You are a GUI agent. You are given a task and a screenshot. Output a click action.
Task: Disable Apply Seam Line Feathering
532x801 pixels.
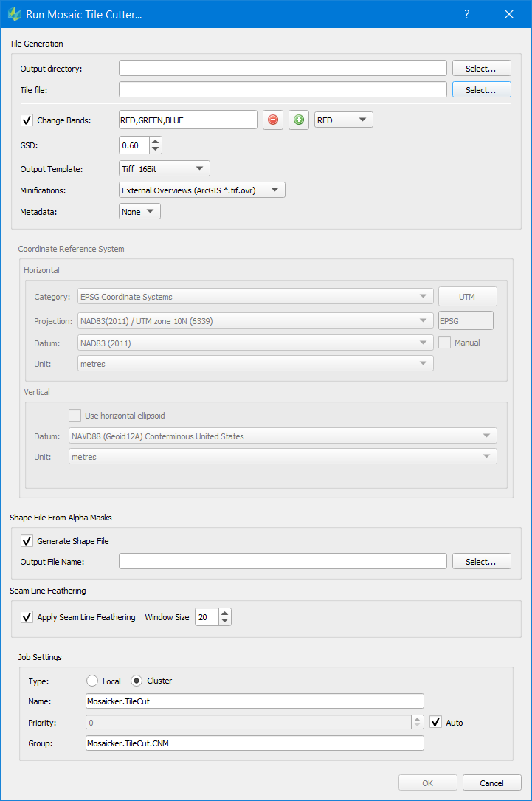click(x=27, y=617)
